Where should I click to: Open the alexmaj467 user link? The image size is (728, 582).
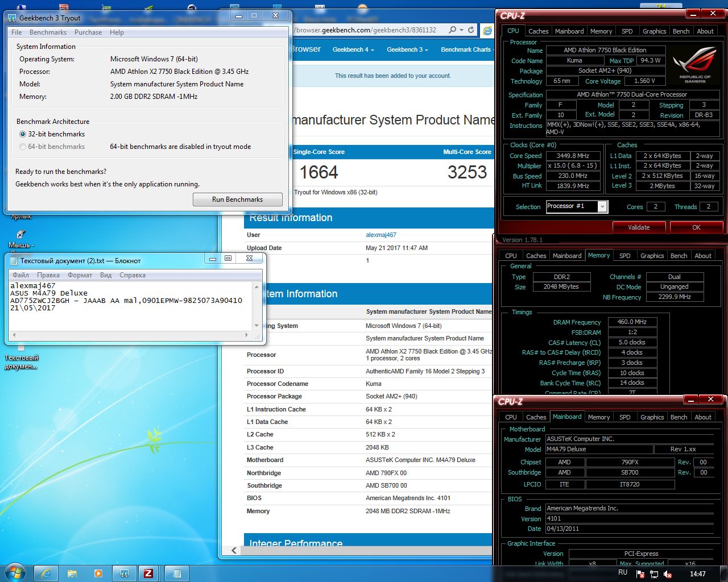tap(381, 235)
